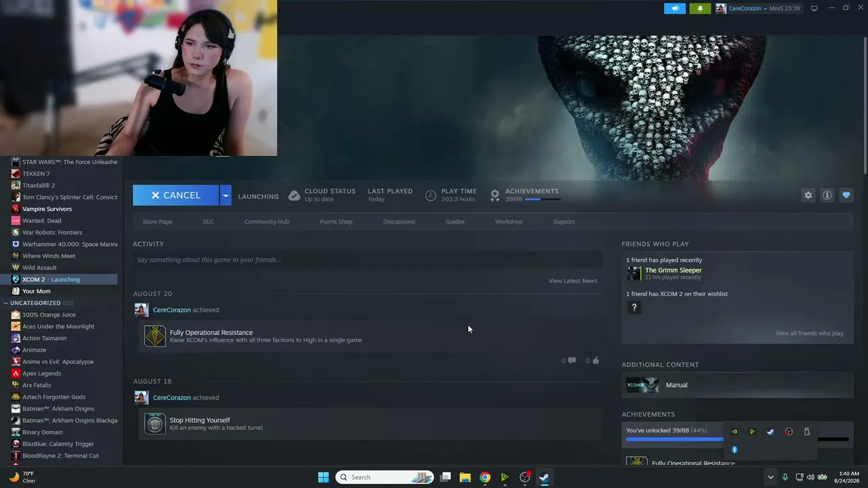Launch Google Chrome from the taskbar
The height and width of the screenshot is (488, 868).
(x=485, y=477)
